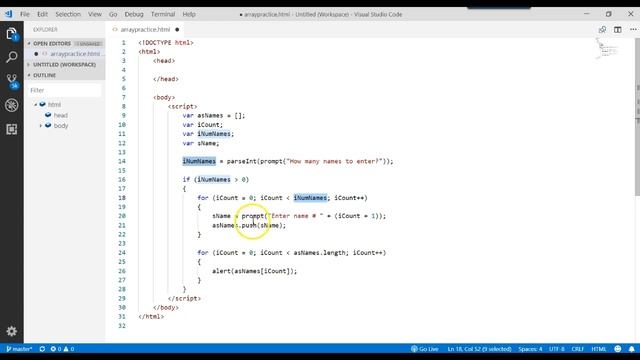Screen dimensions: 640x360
Task: Click the Go Live button in status bar
Action: (424, 349)
